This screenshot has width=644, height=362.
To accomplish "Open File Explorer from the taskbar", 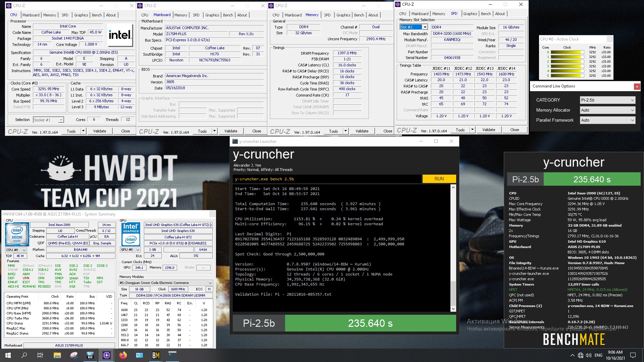I will click(x=57, y=355).
